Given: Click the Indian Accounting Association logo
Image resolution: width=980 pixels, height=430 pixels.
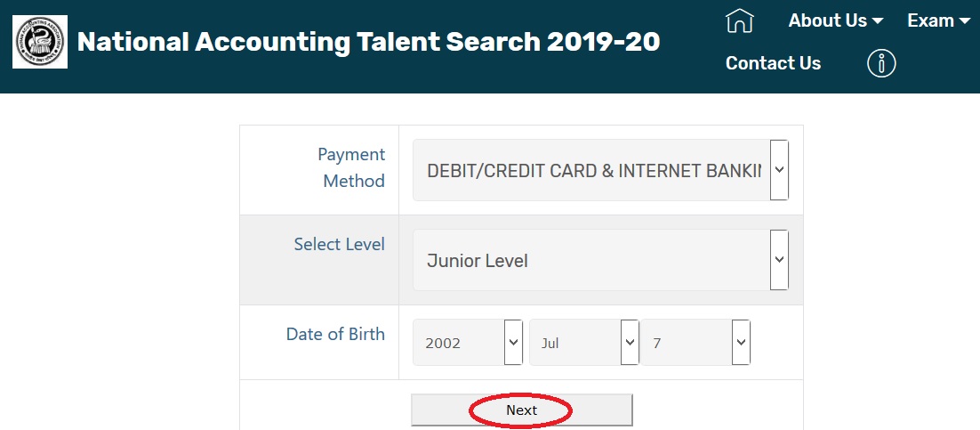Looking at the screenshot, I should [40, 42].
